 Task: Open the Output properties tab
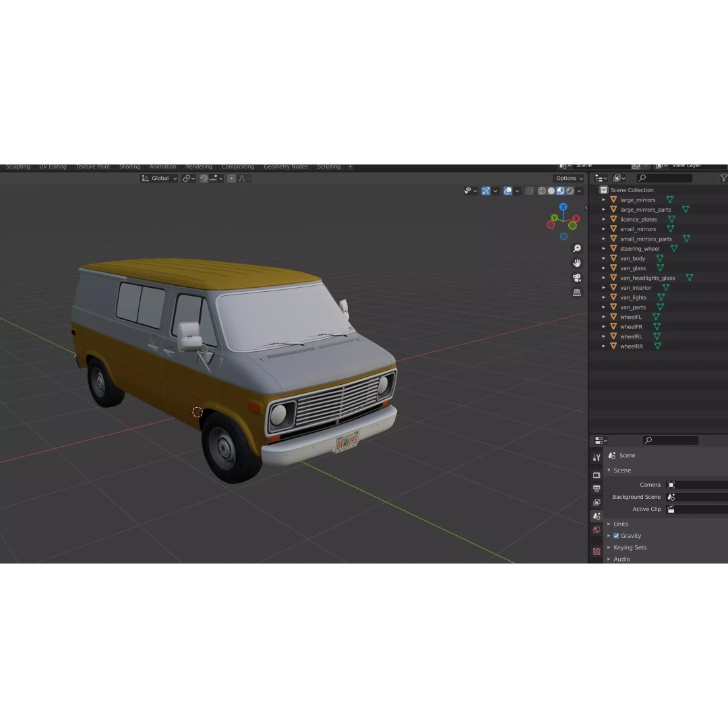597,487
